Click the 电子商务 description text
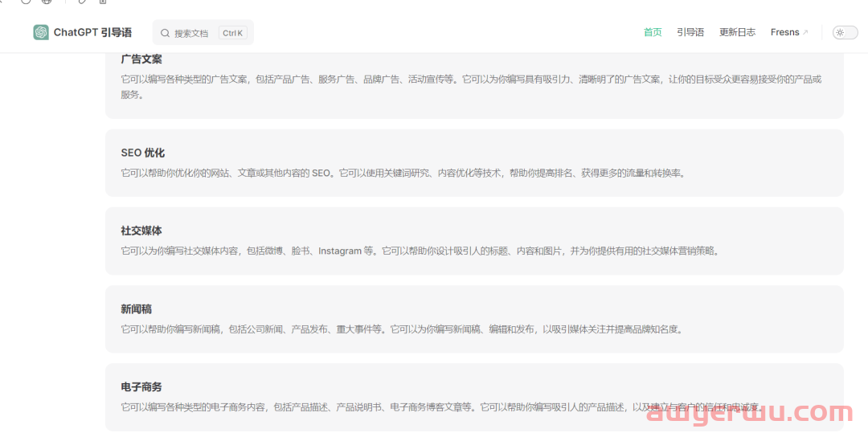 pyautogui.click(x=442, y=407)
